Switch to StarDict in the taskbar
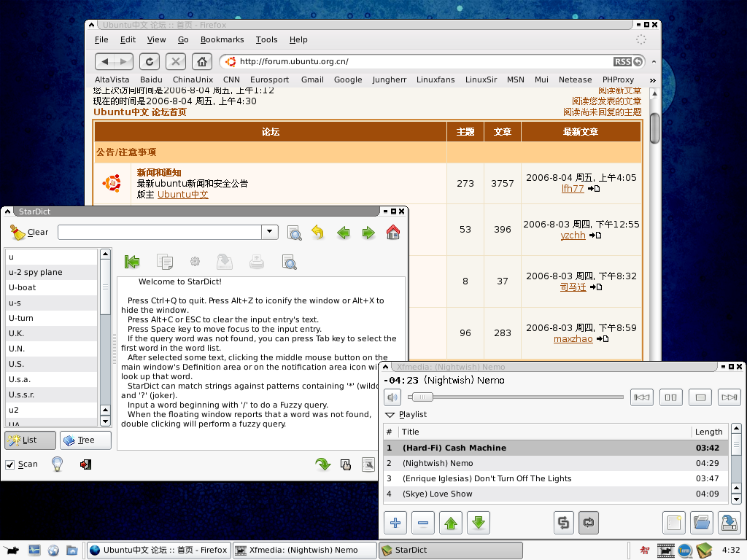747x560 pixels. coord(451,550)
